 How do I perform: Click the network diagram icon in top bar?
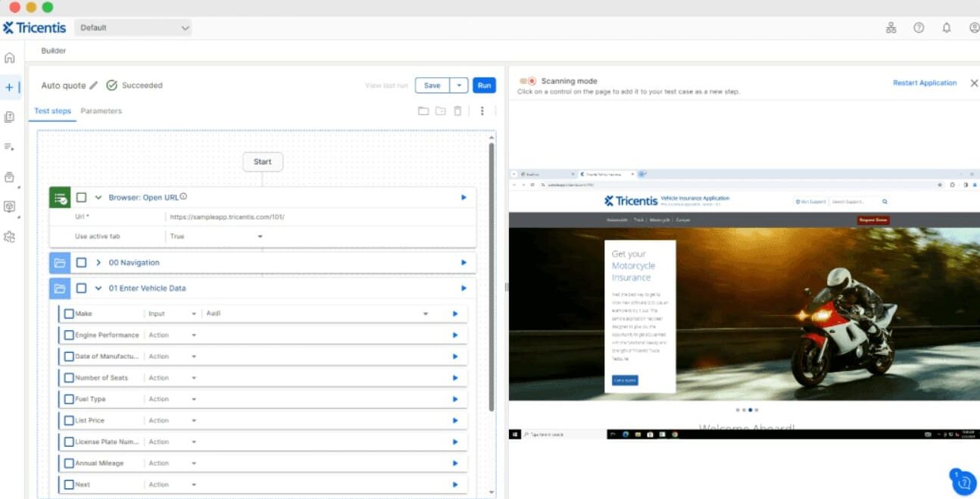[x=891, y=28]
